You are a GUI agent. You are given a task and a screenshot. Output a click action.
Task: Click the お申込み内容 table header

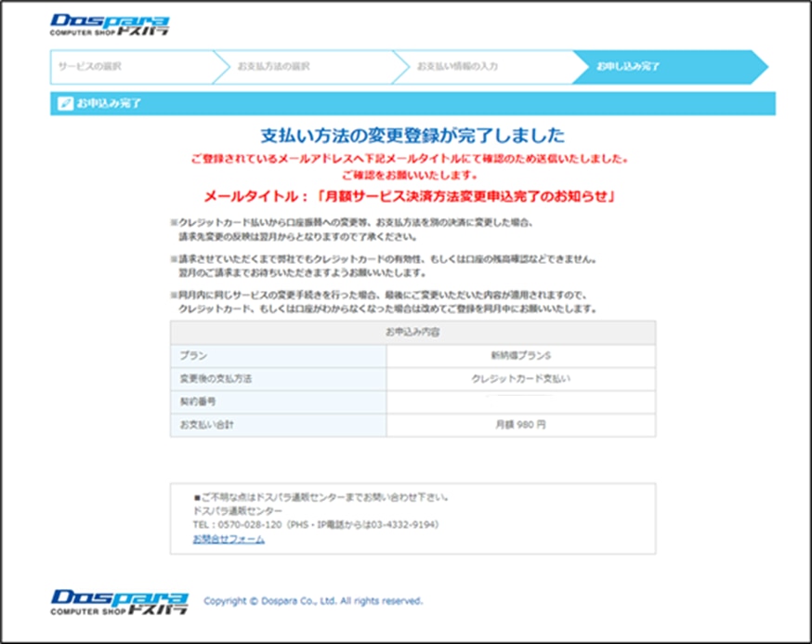(412, 332)
